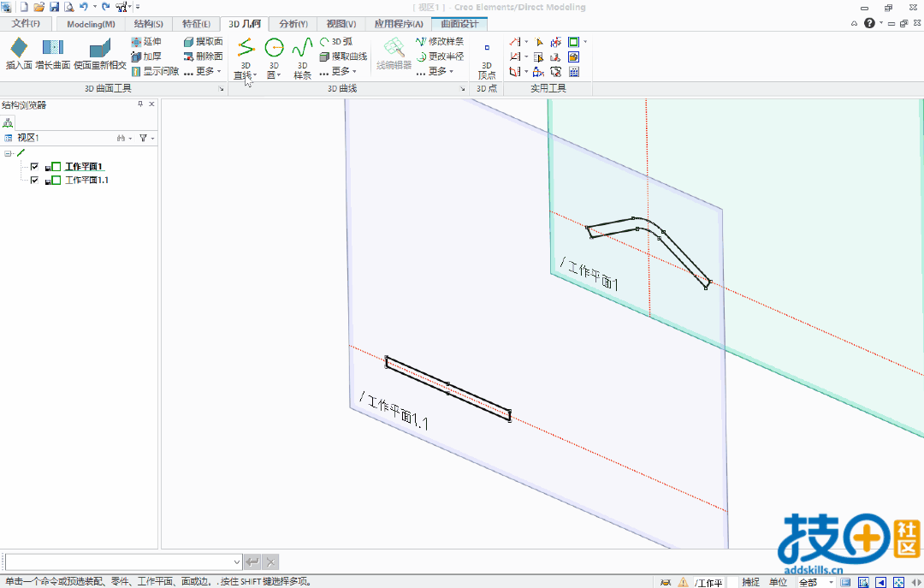
Task: Expand the 3D 曲线 group launcher
Action: [x=462, y=89]
